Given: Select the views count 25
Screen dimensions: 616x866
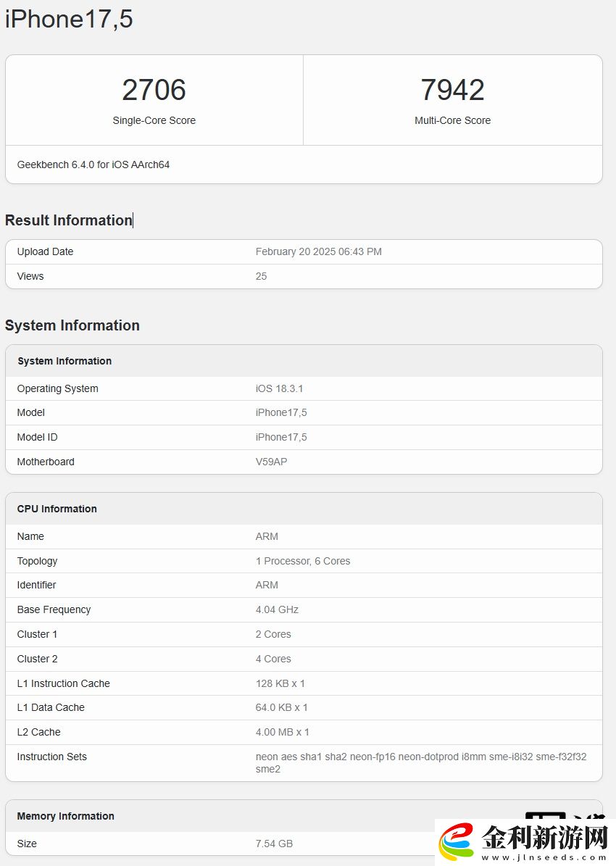Looking at the screenshot, I should pyautogui.click(x=262, y=276).
